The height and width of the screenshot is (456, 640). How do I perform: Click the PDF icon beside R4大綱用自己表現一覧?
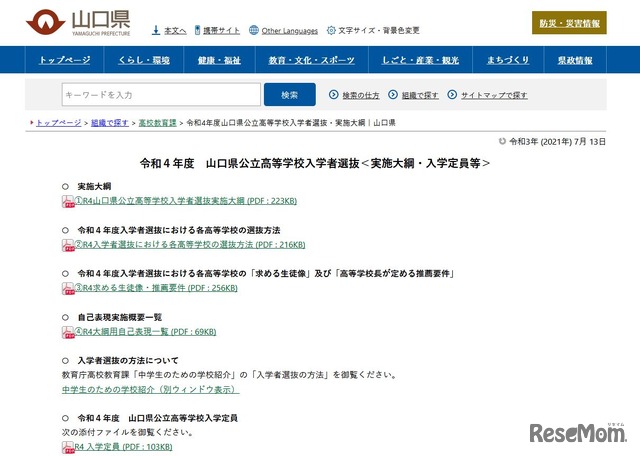click(69, 333)
